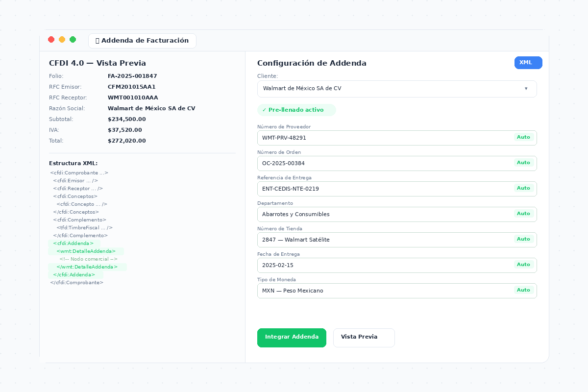
Task: Click Auto badge in Número de Proveedor
Action: pos(523,137)
